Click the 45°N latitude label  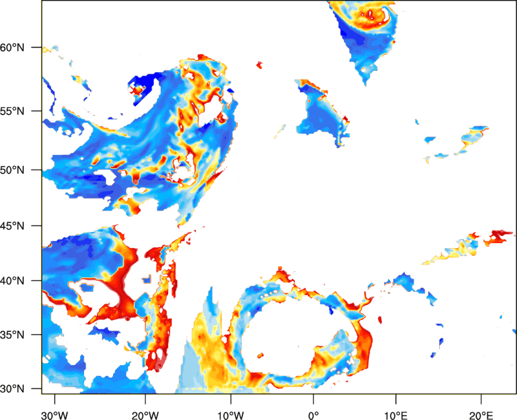pos(12,226)
